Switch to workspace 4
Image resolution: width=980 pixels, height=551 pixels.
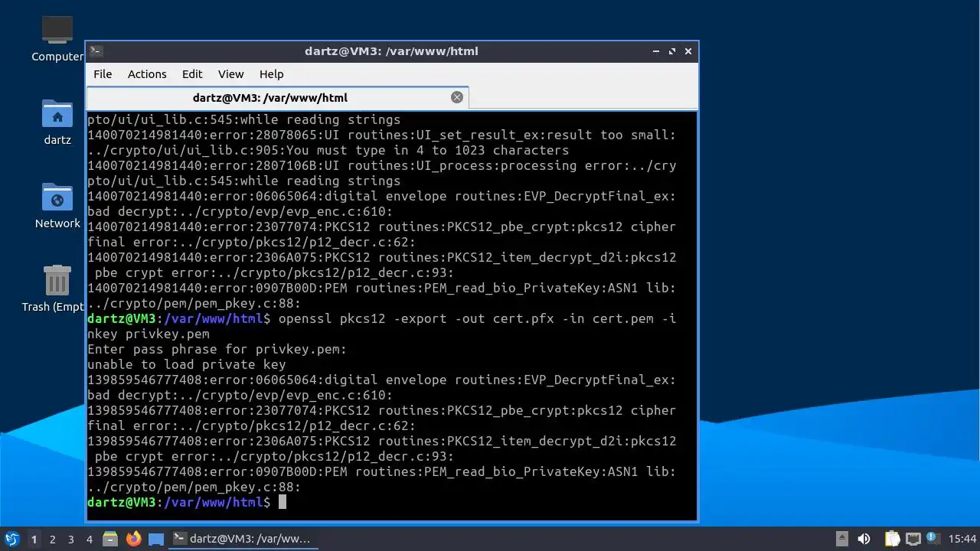pos(89,540)
